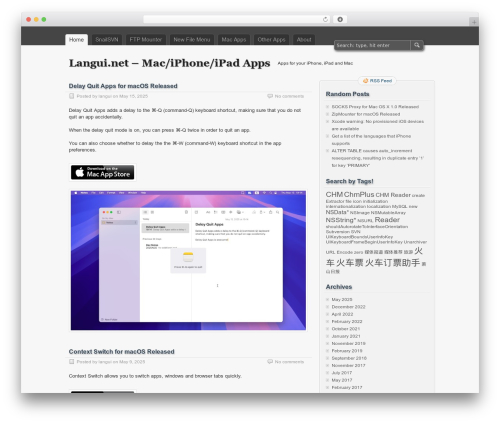
Task: Click the Archives heading
Action: pyautogui.click(x=339, y=287)
